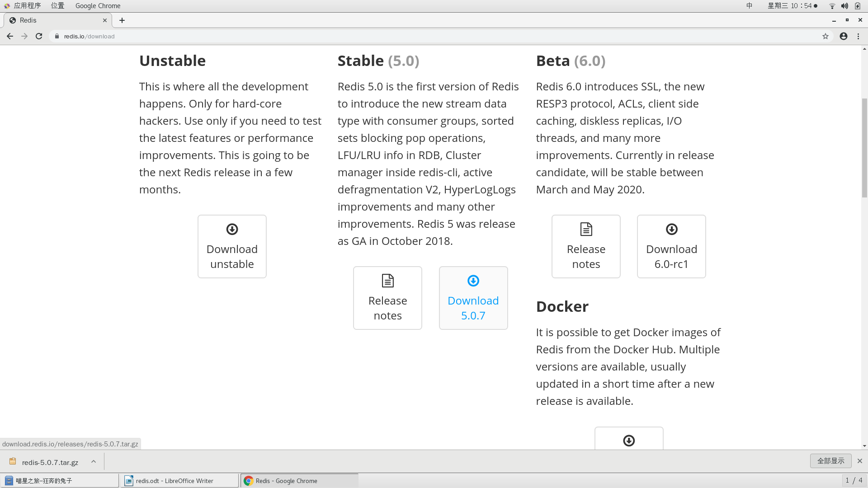Viewport: 868px width, 488px height.
Task: Switch to 喵星之旅 taskbar window
Action: 60,481
